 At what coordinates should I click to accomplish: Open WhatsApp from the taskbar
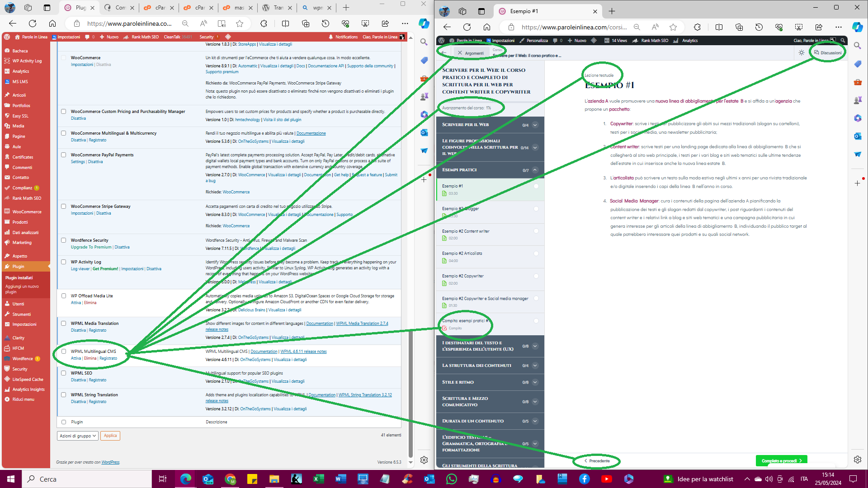[x=451, y=479]
